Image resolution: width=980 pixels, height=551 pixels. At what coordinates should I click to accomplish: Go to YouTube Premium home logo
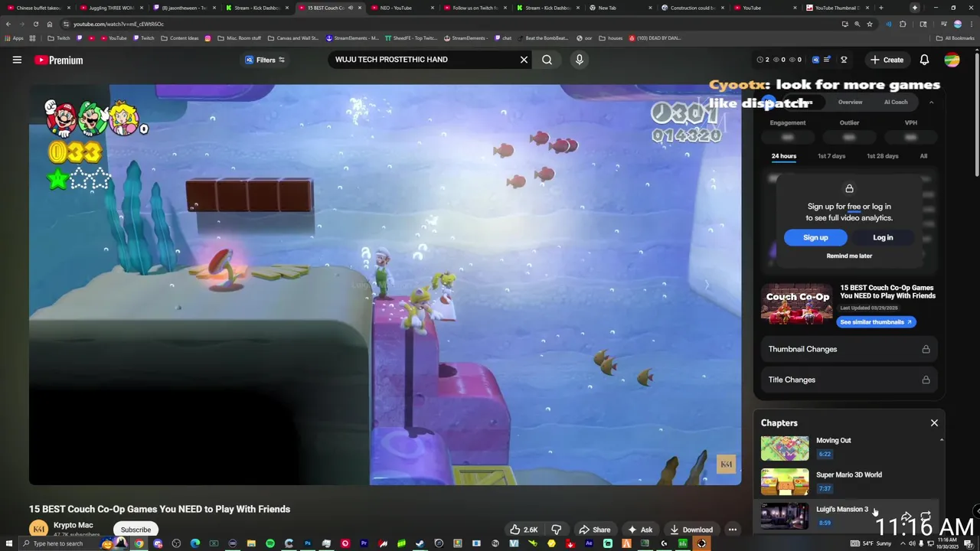tap(58, 60)
